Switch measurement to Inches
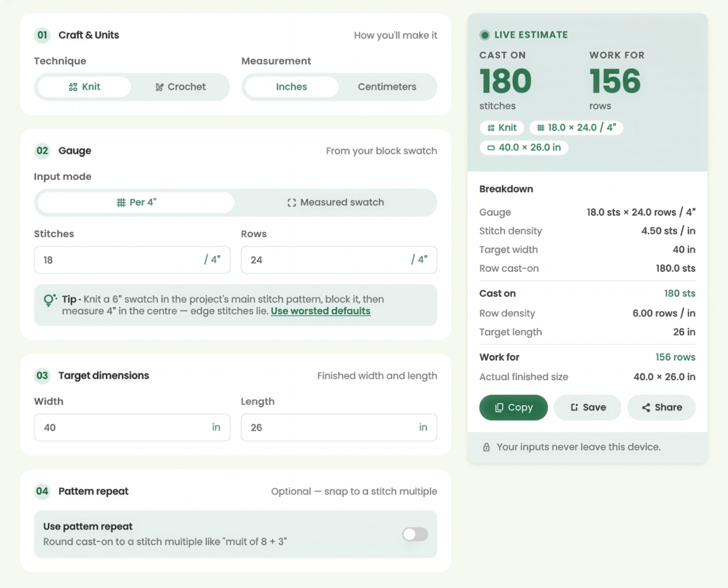Viewport: 728px width, 588px height. [x=292, y=87]
